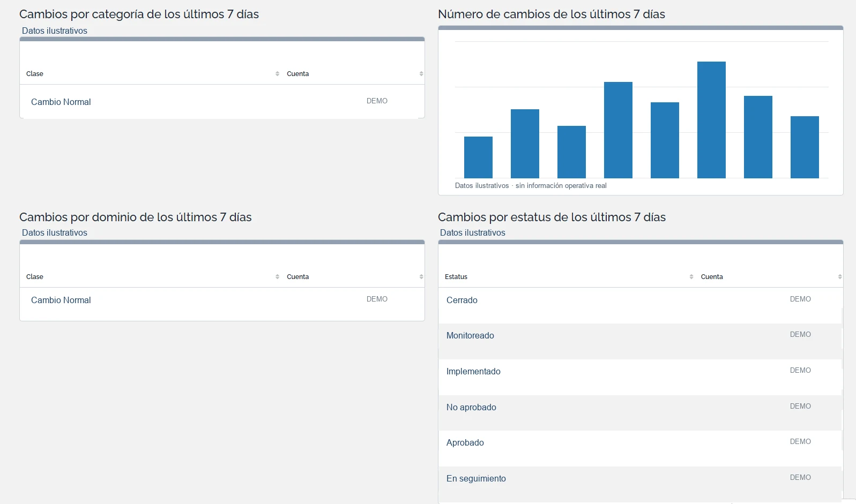Open the Implementado status row
This screenshot has height=504, width=856.
(x=641, y=377)
